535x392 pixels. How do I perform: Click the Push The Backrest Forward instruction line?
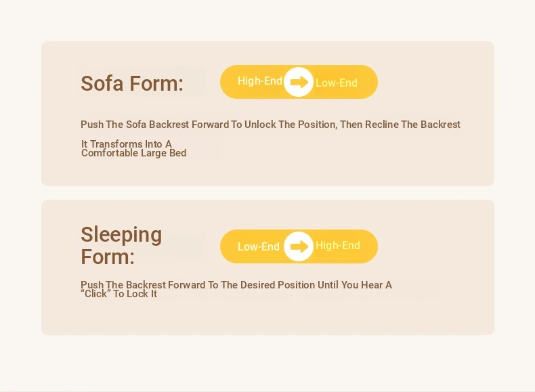[236, 285]
